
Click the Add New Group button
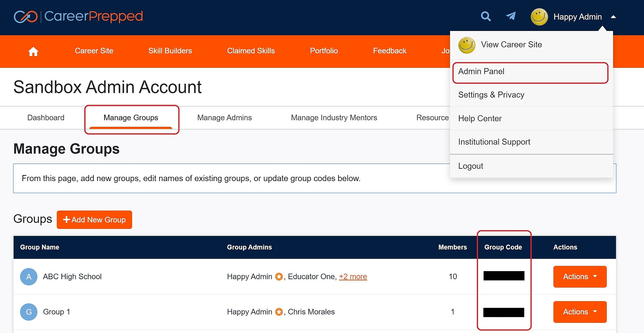pos(94,220)
